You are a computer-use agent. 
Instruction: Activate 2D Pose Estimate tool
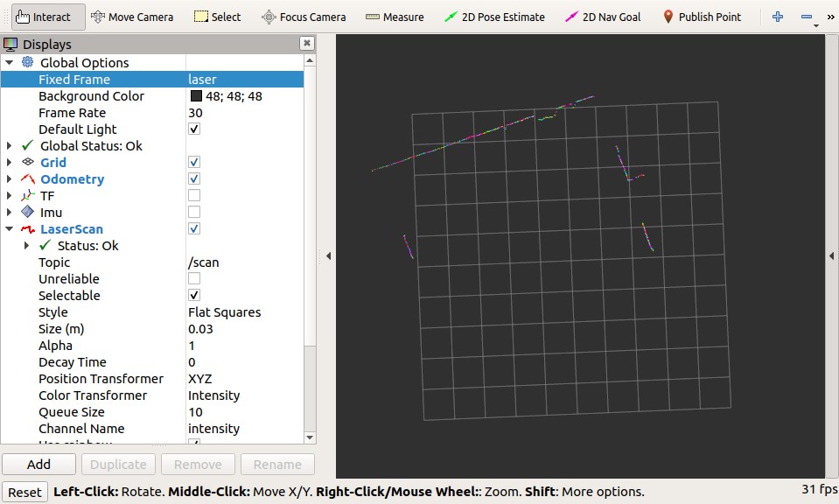(495, 17)
